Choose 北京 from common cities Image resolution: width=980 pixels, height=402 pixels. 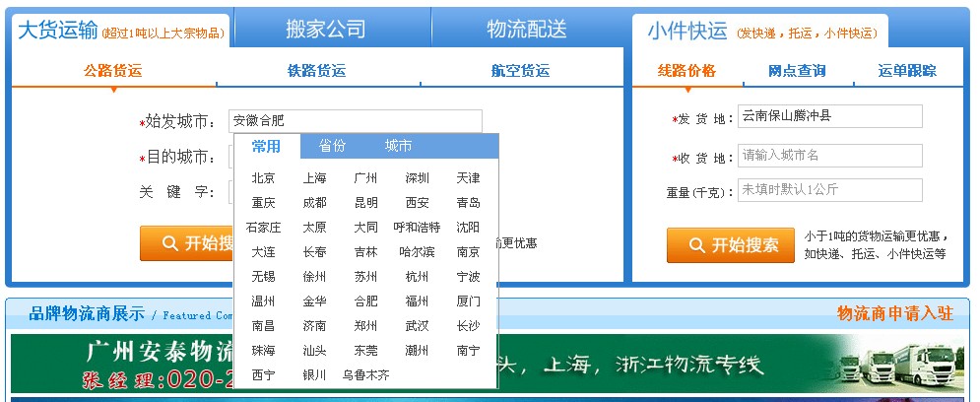263,178
